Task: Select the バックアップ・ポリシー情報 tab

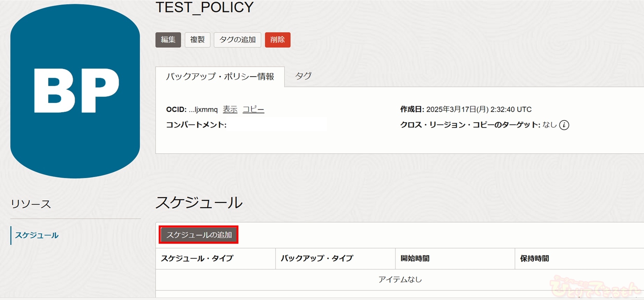Action: pyautogui.click(x=220, y=76)
